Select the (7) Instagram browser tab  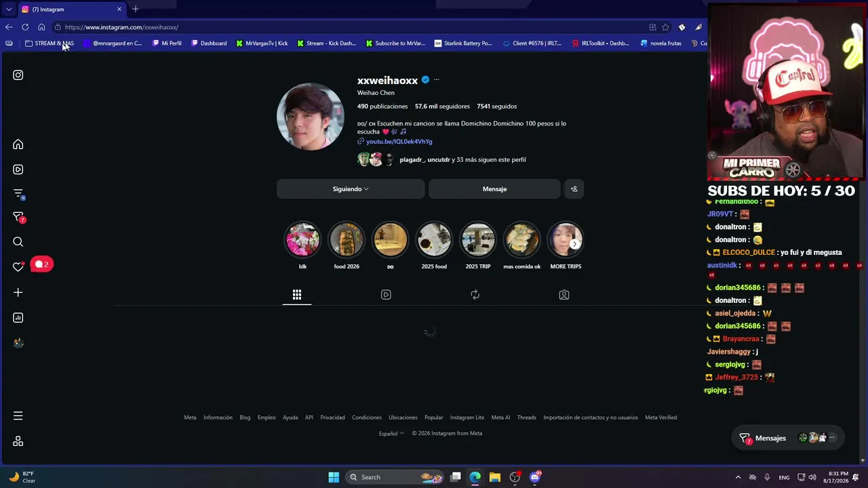pos(71,9)
